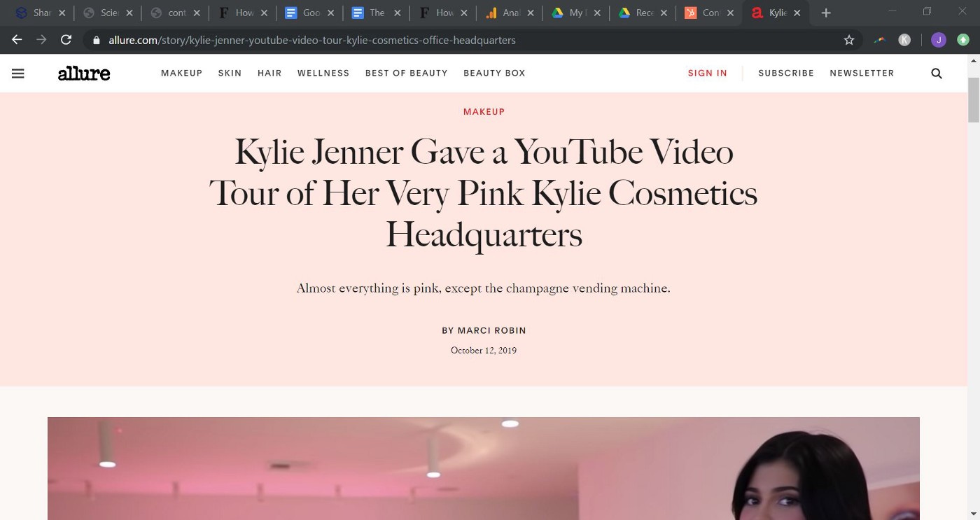Close the My Drive tab
Screen dimensions: 980x520
[x=596, y=13]
